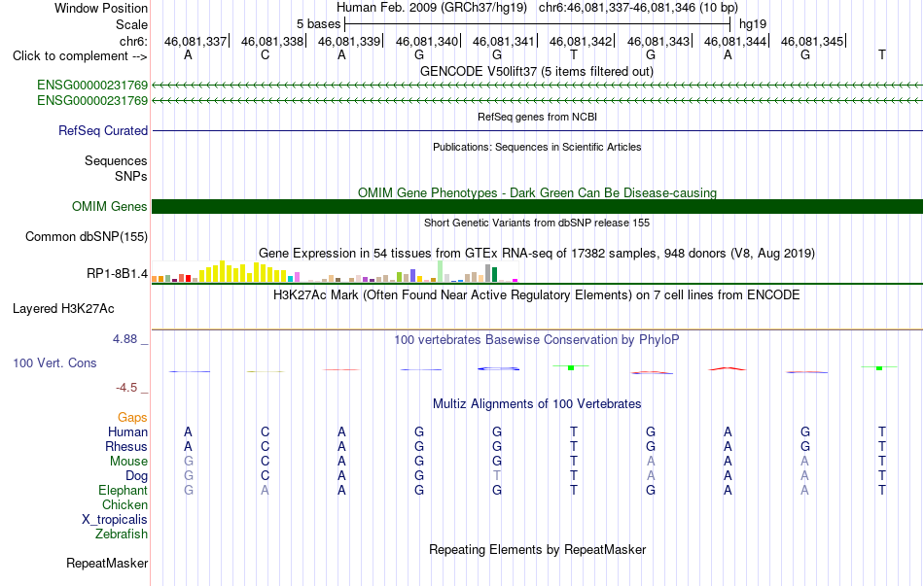
Task: Select the dark green OMIM Genes bar
Action: point(537,206)
